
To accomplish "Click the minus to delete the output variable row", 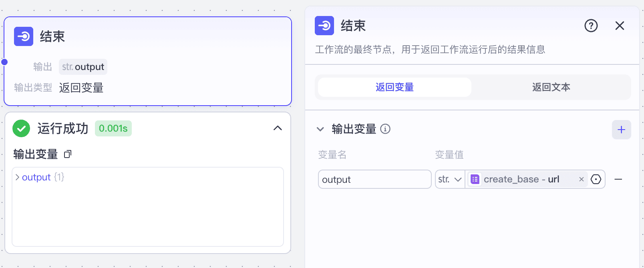I will pos(618,180).
